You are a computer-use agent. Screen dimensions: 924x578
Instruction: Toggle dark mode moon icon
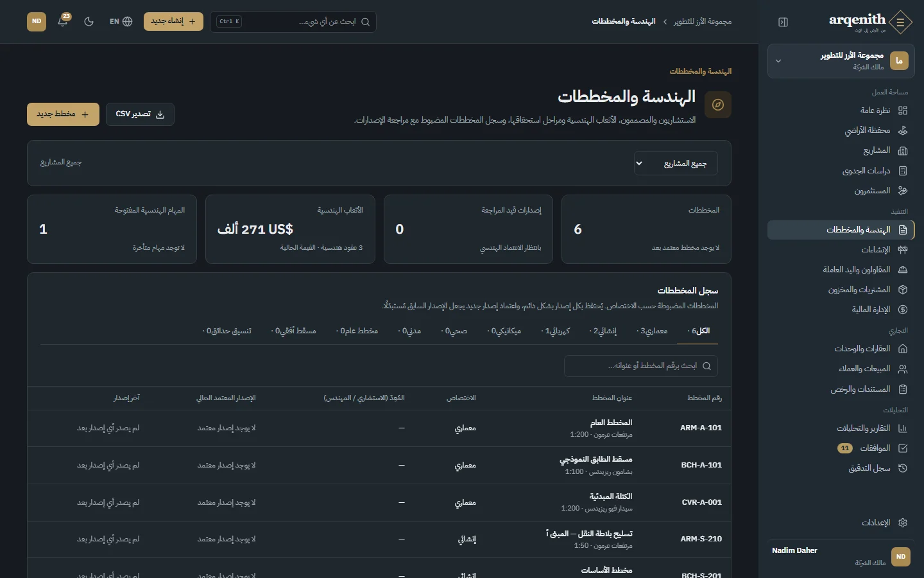[89, 21]
